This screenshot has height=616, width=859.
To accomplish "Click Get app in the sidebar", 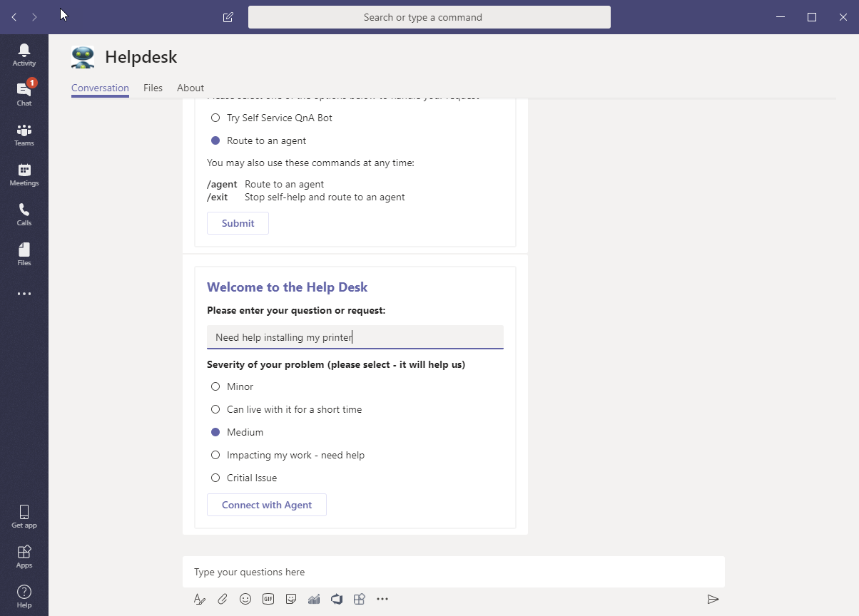I will coord(24,516).
